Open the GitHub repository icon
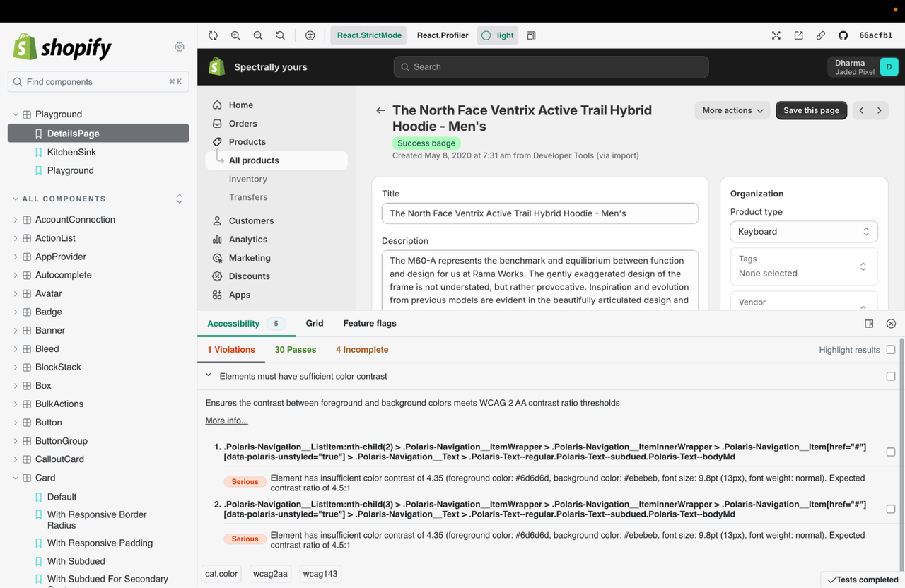 [x=841, y=35]
